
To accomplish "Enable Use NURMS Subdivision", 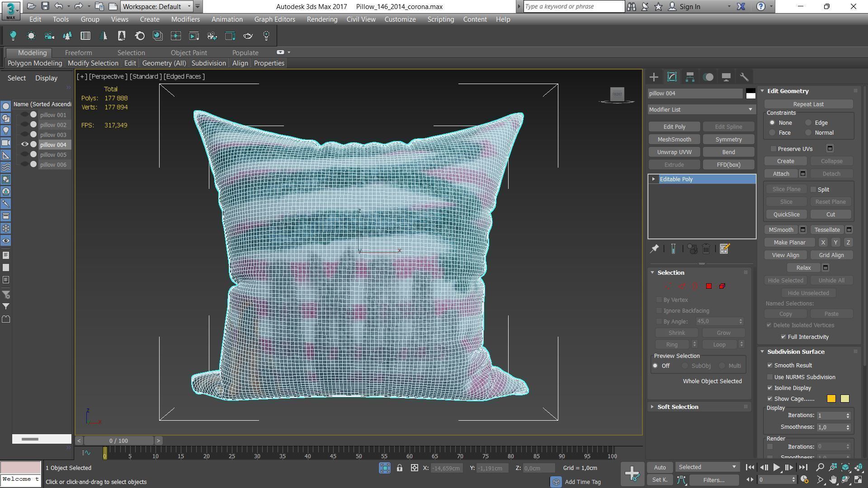I will pos(770,377).
